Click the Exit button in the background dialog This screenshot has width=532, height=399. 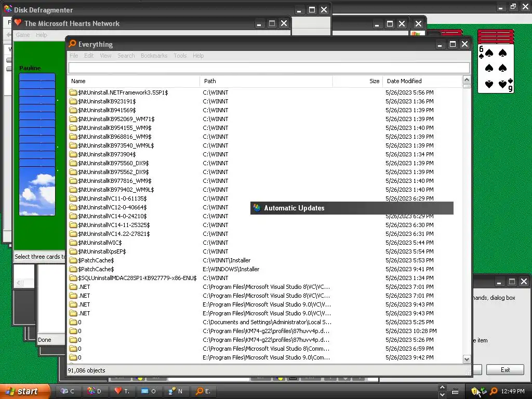point(505,370)
